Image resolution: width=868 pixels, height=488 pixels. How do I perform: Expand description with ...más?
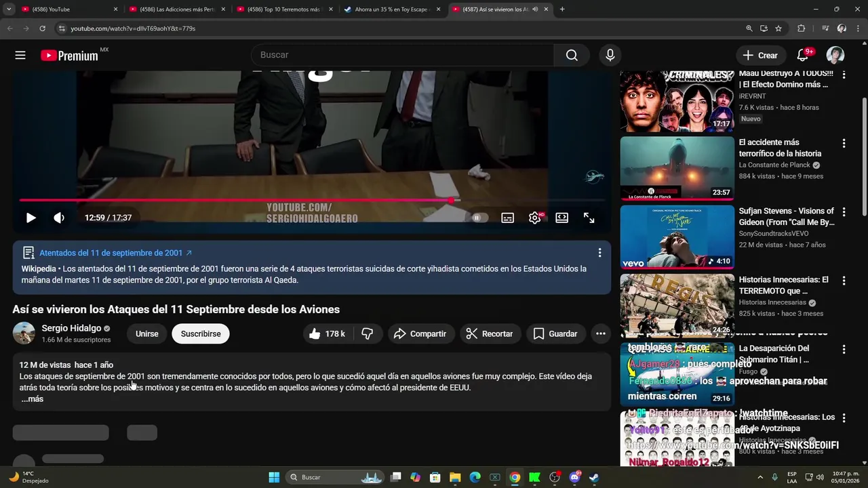(32, 399)
